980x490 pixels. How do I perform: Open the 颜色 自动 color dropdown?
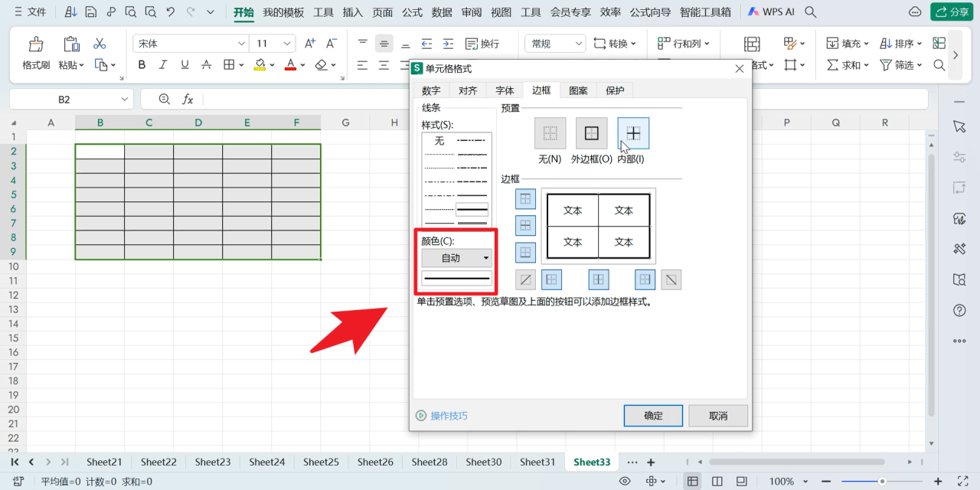click(456, 258)
